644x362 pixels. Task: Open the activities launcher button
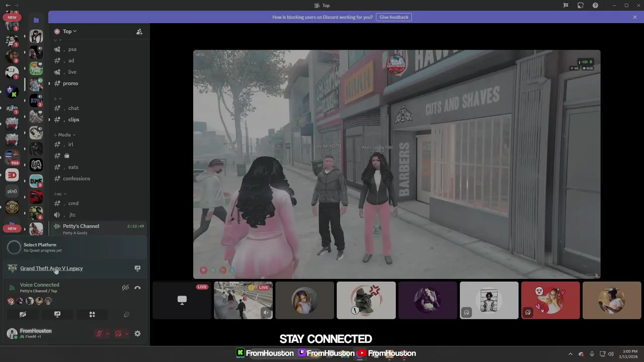(92, 314)
